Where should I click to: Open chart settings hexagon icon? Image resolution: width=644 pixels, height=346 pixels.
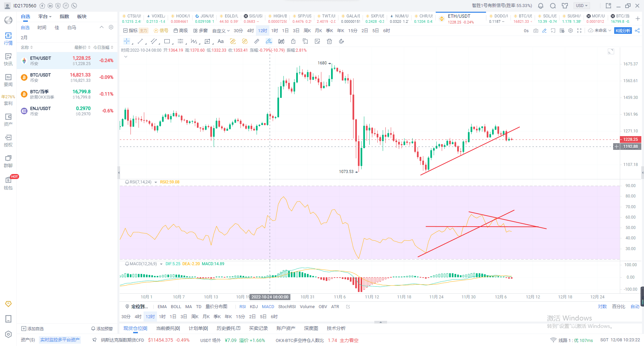coord(571,31)
